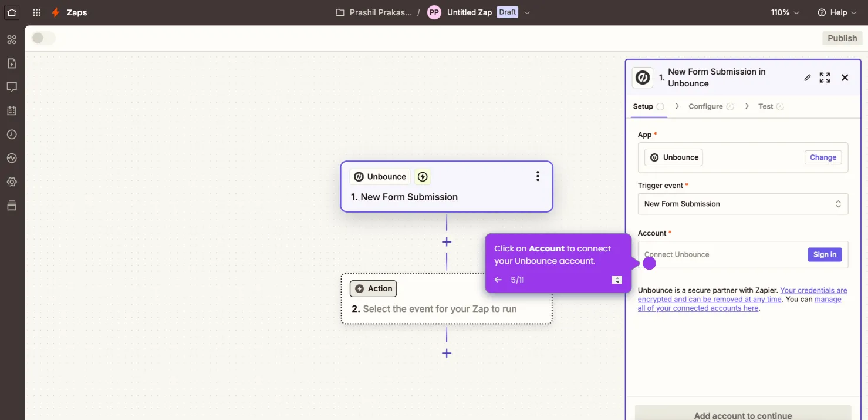Open the calendar sidebar icon

(12, 110)
